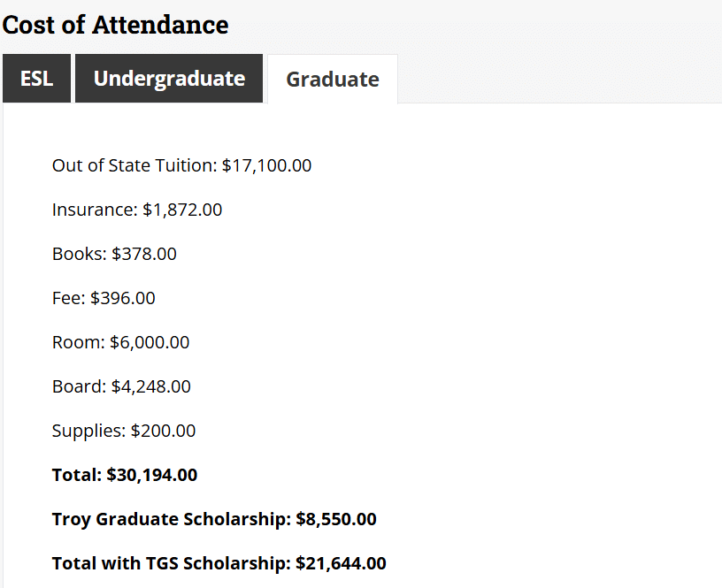Click the Out of State Tuition line

point(181,165)
